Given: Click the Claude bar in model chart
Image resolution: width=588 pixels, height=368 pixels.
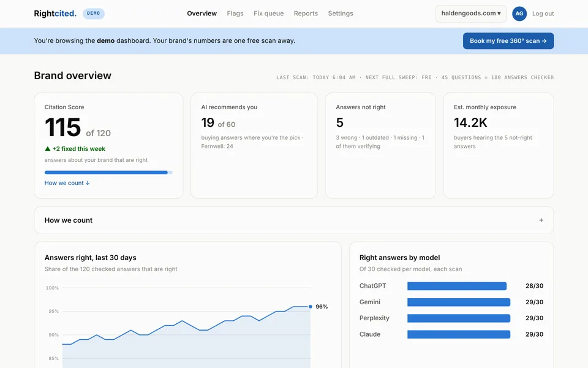Looking at the screenshot, I should pos(459,334).
